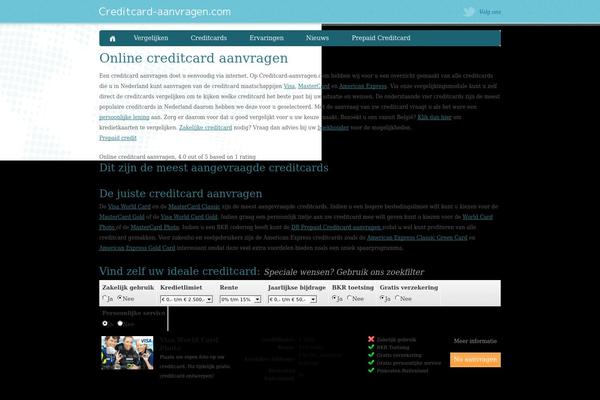
Task: Select Ja for Gratis verzekering
Action: [382, 298]
